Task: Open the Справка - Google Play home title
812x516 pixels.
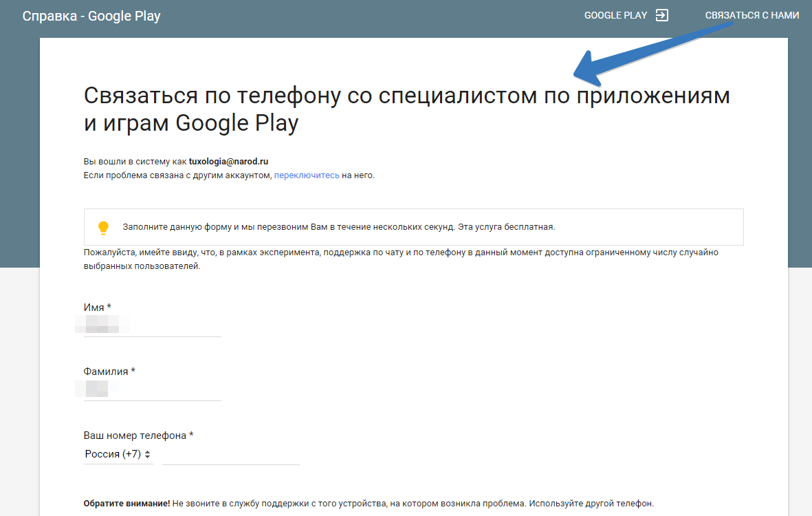Action: coord(91,16)
